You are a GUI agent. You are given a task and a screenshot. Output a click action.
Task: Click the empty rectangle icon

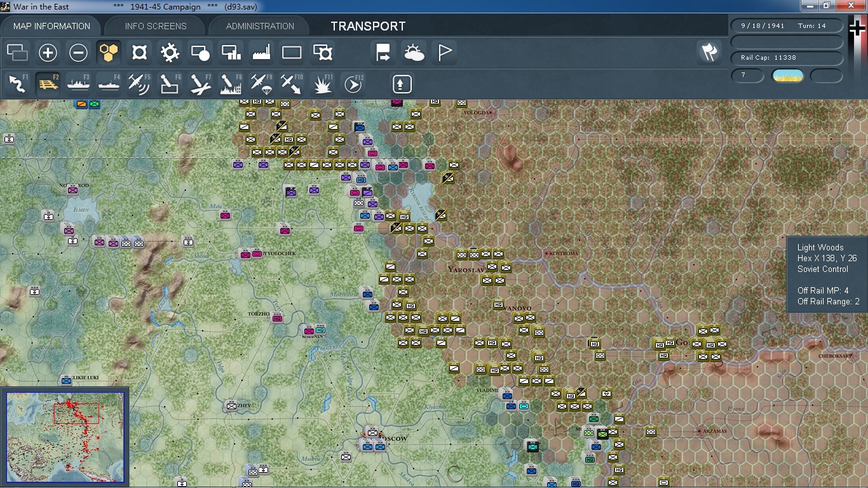[x=292, y=53]
